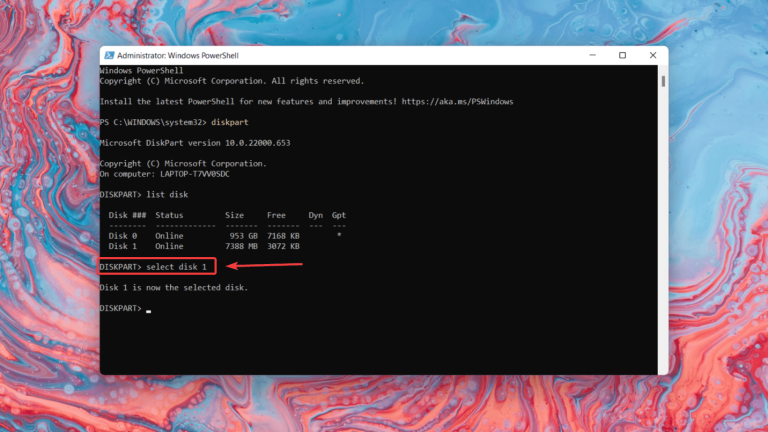Click the 'Size' column header
The image size is (768, 432).
click(x=234, y=215)
